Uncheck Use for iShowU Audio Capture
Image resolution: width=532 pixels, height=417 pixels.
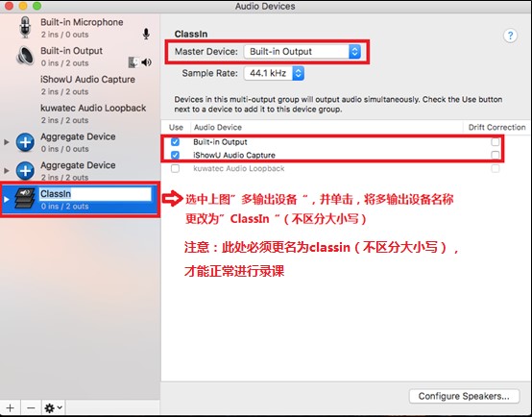pos(175,156)
